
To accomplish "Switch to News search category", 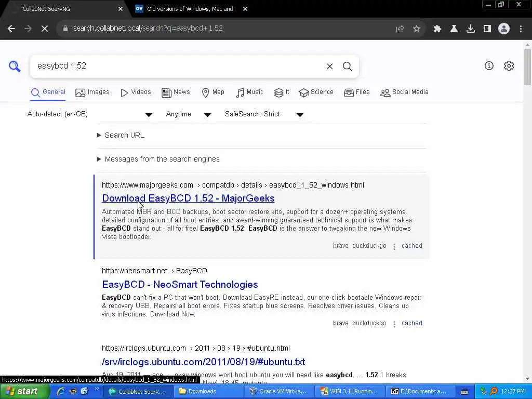I will pos(176,92).
